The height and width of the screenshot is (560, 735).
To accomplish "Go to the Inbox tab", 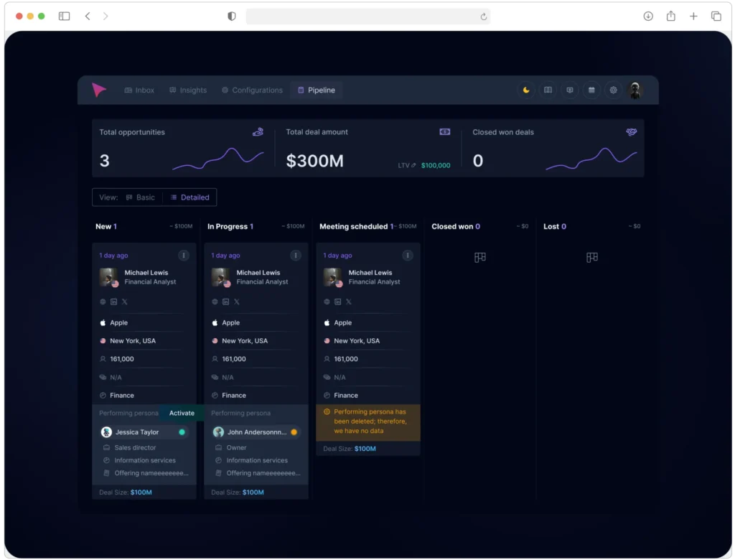I will (139, 90).
